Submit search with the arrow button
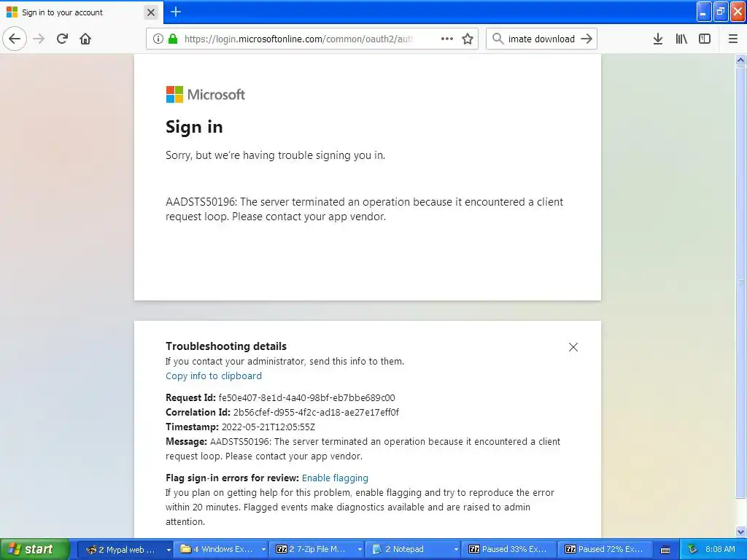Viewport: 747px width, 560px height. [587, 39]
